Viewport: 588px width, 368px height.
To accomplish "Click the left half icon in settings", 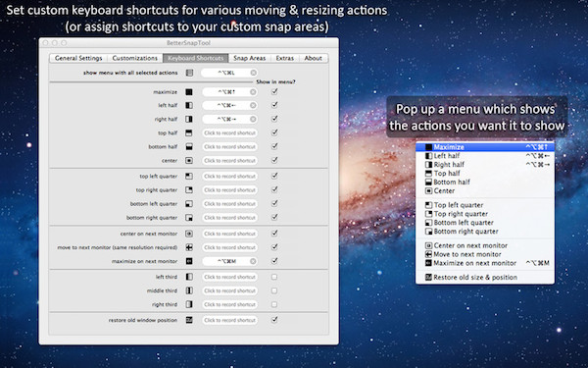I will [x=189, y=106].
